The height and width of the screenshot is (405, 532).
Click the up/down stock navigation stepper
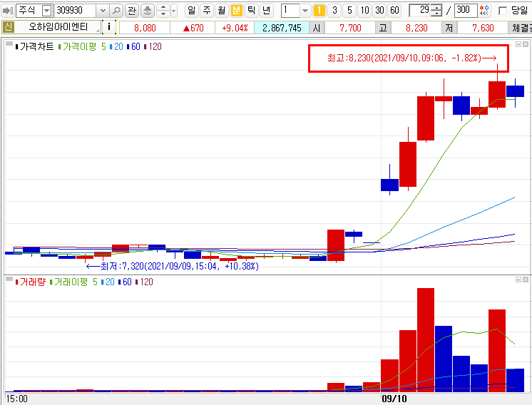tap(163, 11)
